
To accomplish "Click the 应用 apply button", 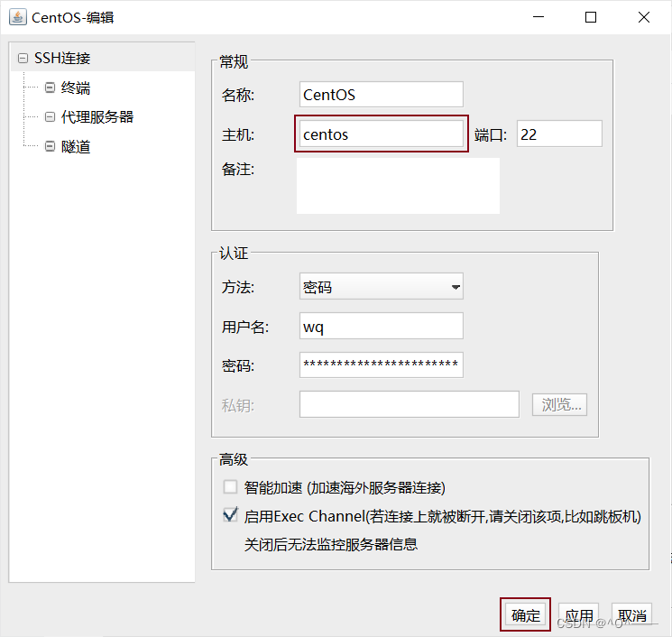I will pyautogui.click(x=578, y=615).
